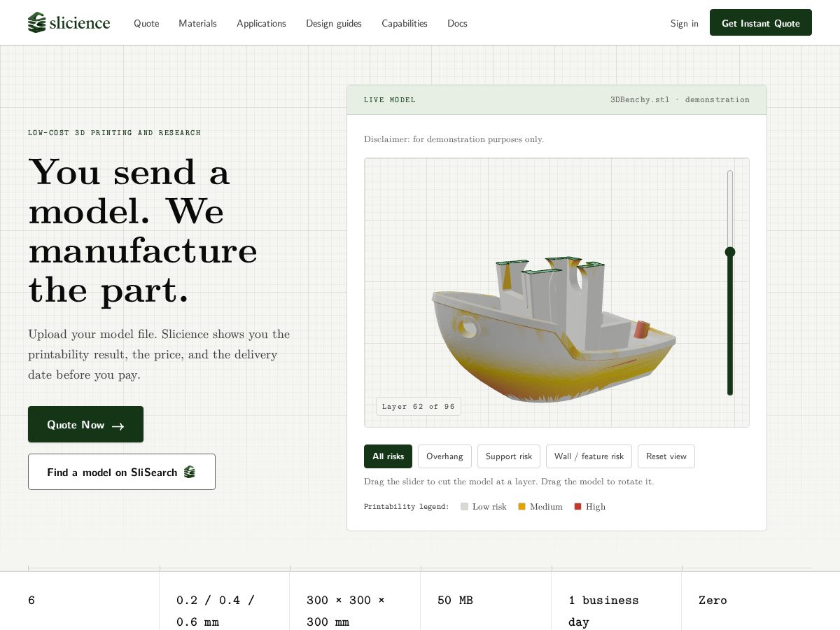Click '3DBenchy.stl · demonstration' text
The height and width of the screenshot is (630, 840).
[x=680, y=100]
